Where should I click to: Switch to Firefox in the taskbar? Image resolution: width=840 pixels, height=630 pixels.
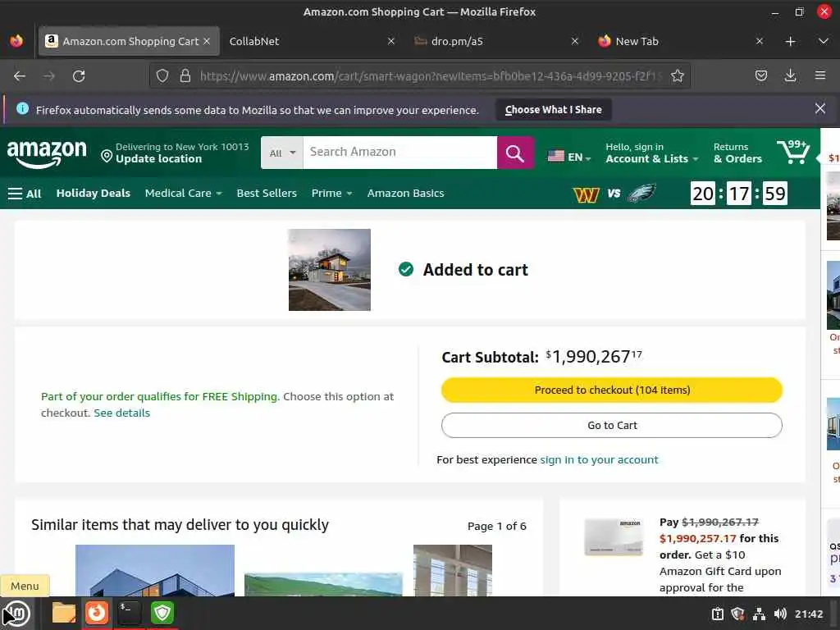click(x=97, y=613)
